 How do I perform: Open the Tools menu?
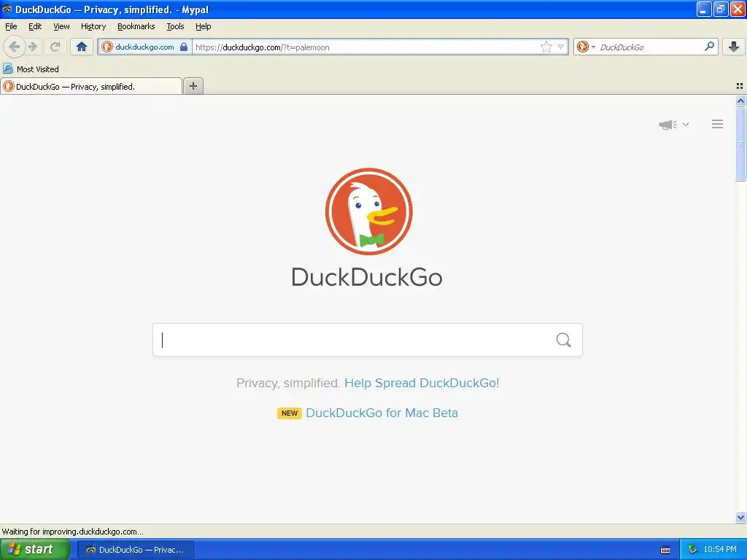click(175, 26)
